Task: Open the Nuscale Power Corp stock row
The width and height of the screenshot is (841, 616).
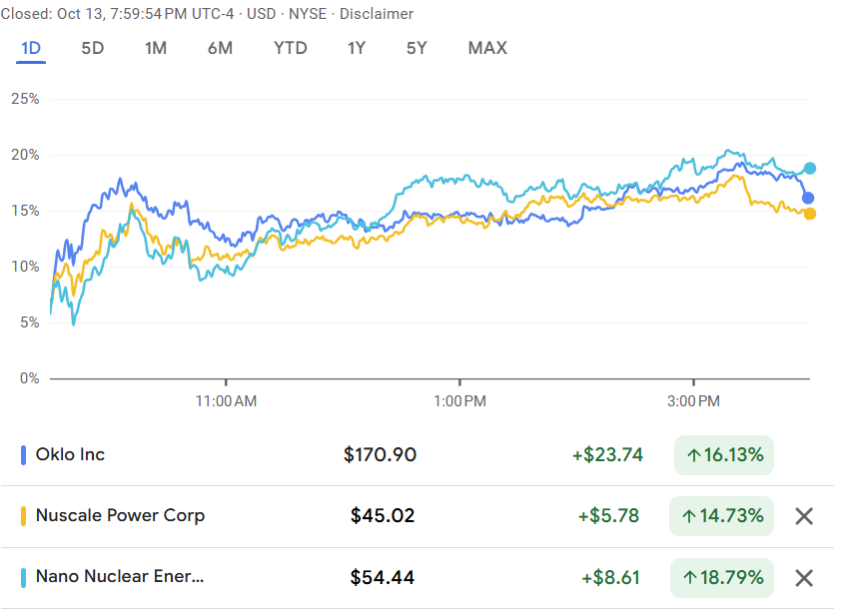Action: click(120, 516)
